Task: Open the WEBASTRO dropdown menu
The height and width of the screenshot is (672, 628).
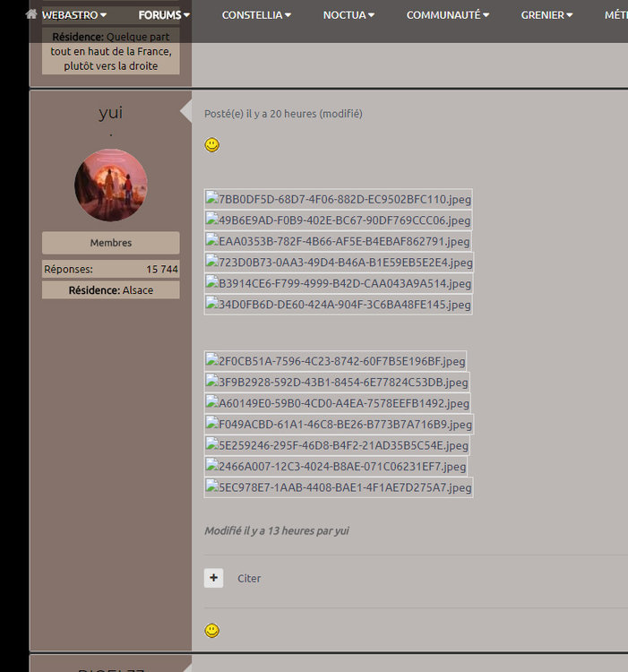Action: coord(74,15)
